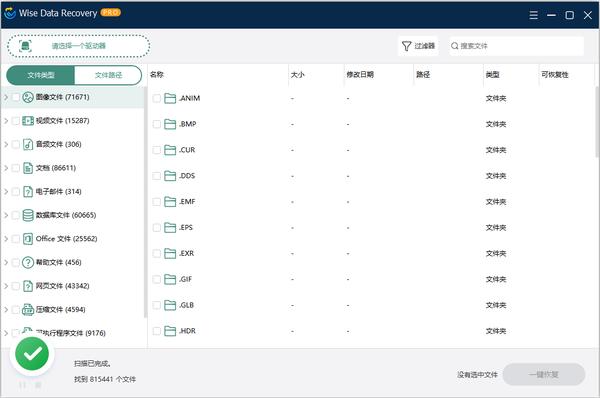Expand the image files (71671) tree node
Viewport: 600px width, 398px height.
pyautogui.click(x=6, y=97)
